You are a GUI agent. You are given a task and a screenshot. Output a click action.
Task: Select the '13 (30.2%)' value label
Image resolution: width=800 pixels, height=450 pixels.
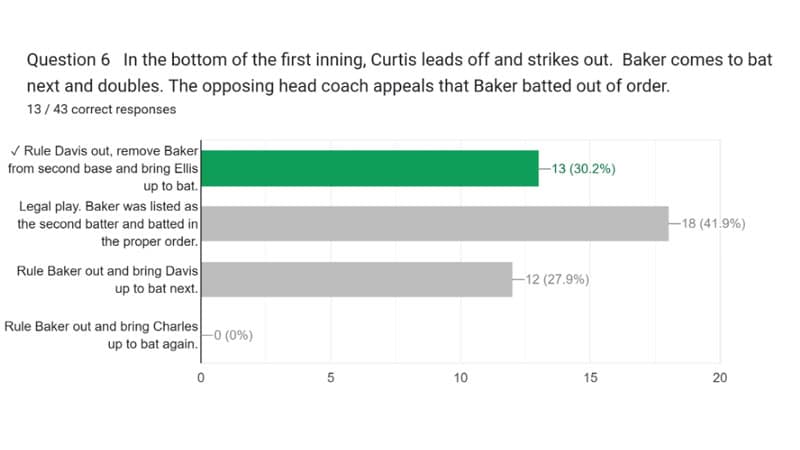click(x=579, y=168)
